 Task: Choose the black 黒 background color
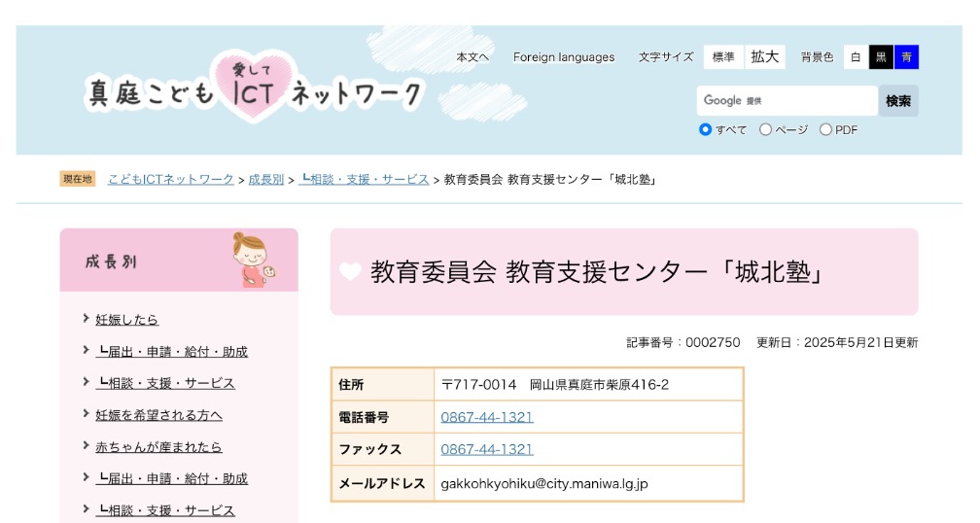[x=881, y=56]
